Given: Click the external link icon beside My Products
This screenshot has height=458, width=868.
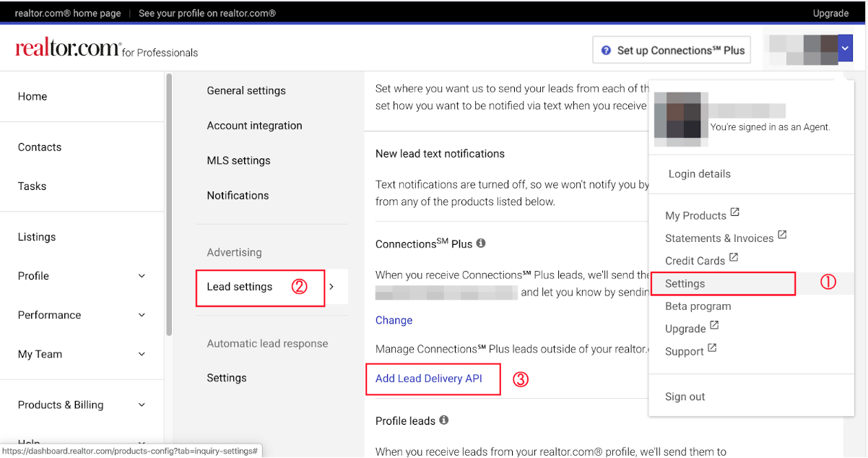Looking at the screenshot, I should pos(734,213).
